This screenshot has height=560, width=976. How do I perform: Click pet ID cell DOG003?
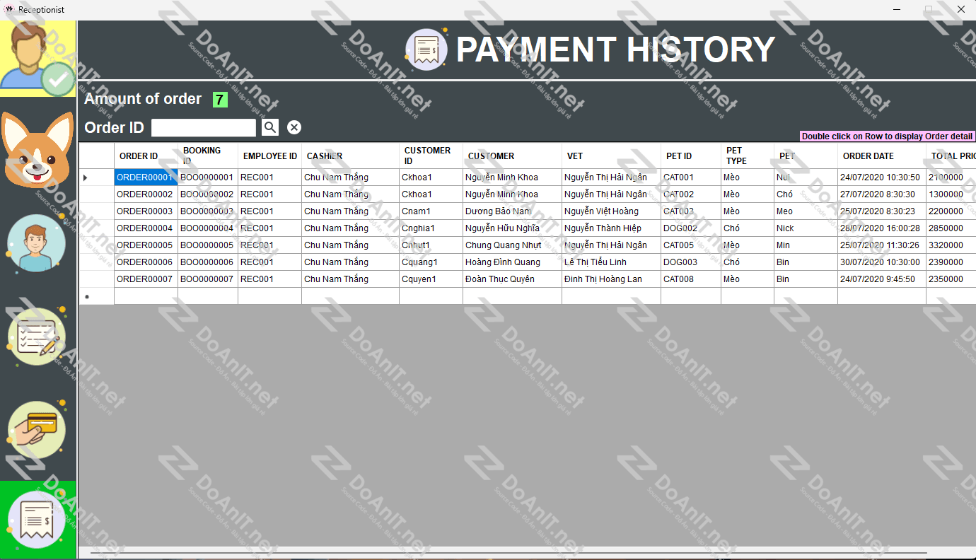pos(691,262)
